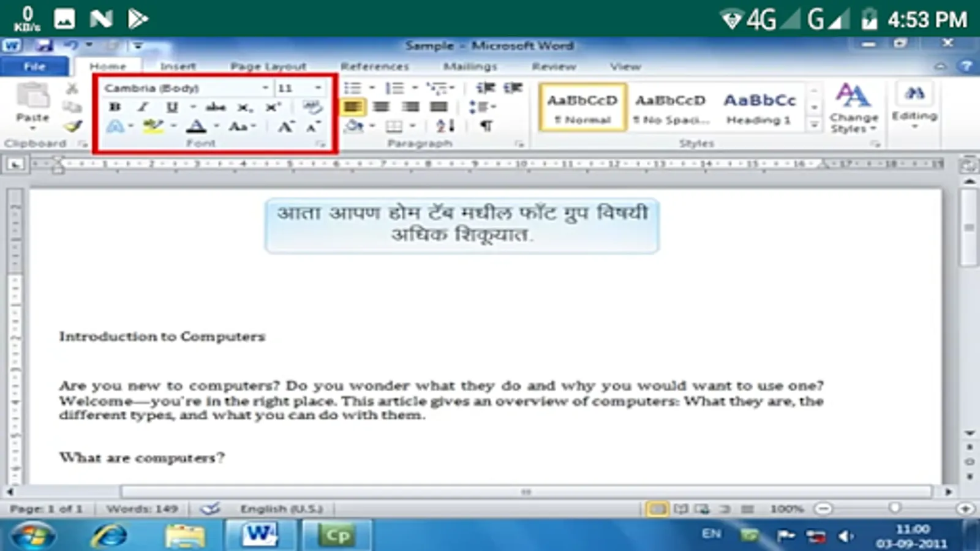The width and height of the screenshot is (980, 551).
Task: Apply the Normal style
Action: (582, 108)
